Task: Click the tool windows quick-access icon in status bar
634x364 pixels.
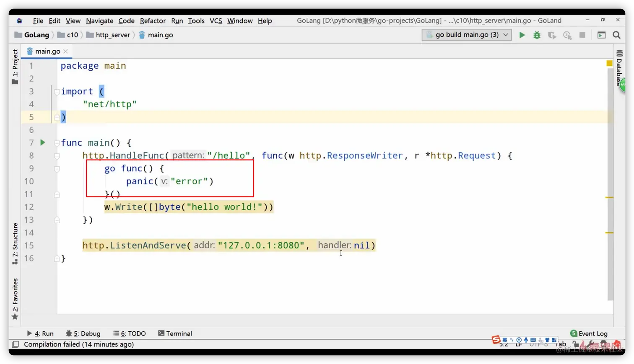Action: tap(16, 344)
